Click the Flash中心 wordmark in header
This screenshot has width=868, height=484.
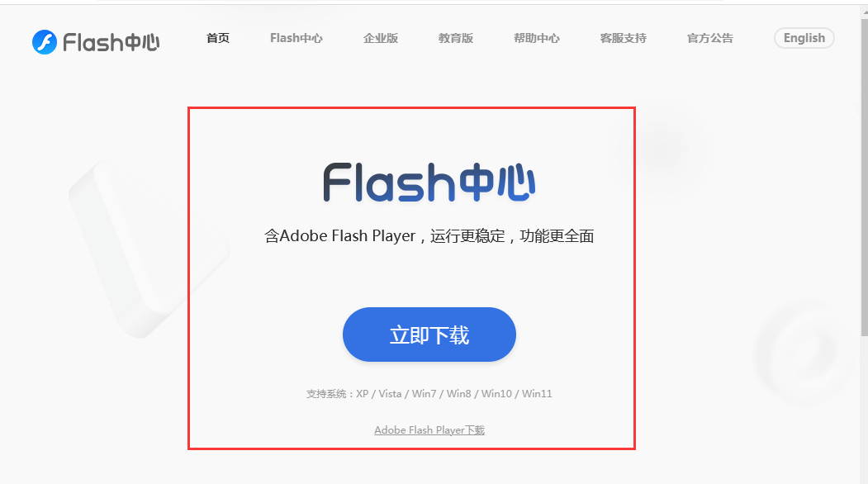(111, 43)
